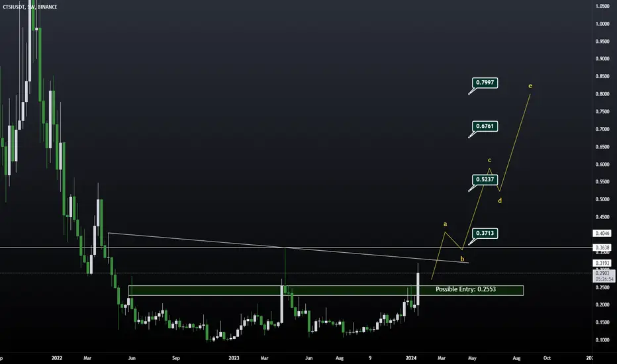The width and height of the screenshot is (617, 364).
Task: Click the 2024 label on time axis
Action: tap(411, 358)
